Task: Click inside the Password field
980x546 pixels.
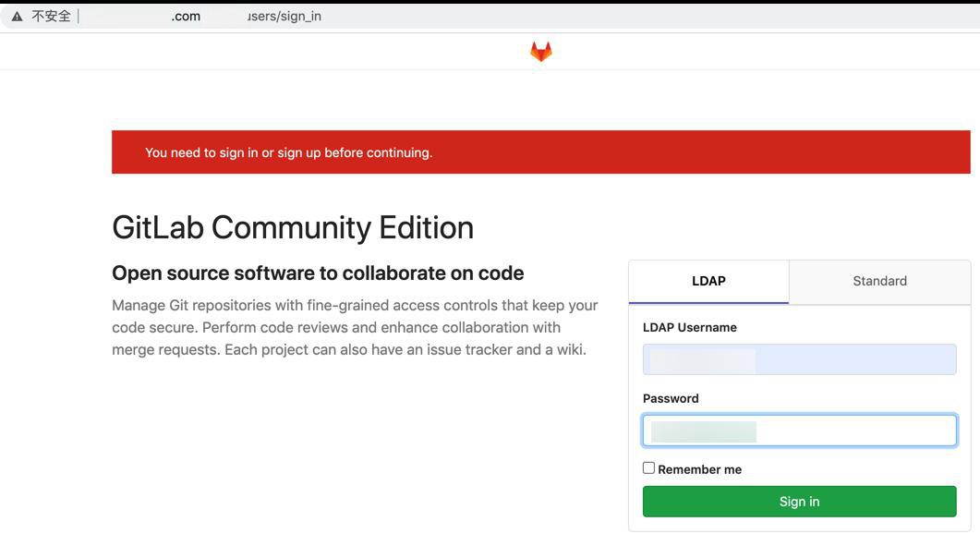Action: click(x=800, y=430)
